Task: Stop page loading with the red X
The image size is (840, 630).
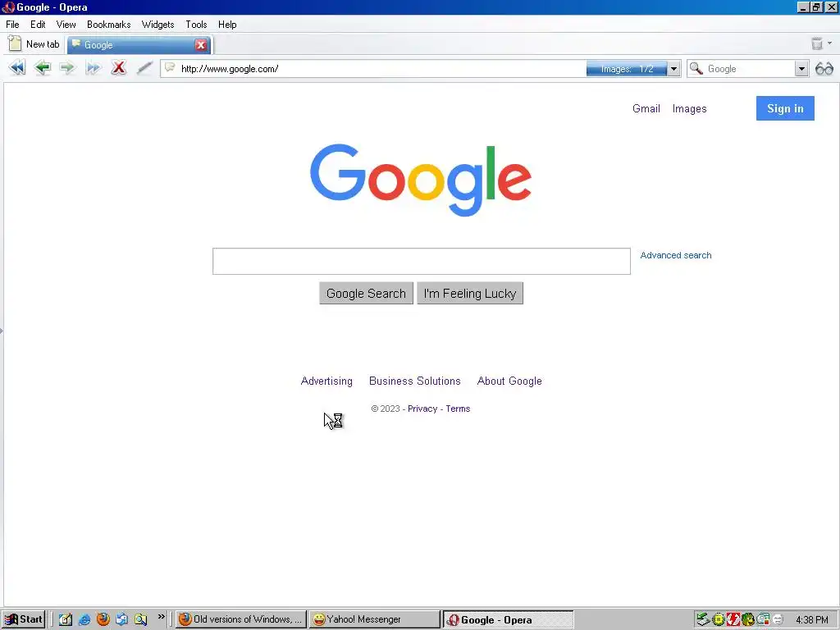Action: pyautogui.click(x=118, y=68)
